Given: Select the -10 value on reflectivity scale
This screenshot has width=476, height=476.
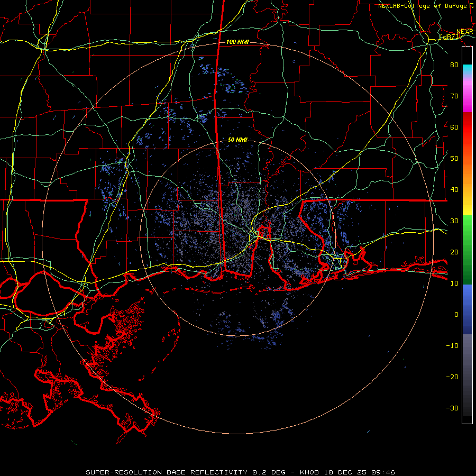Looking at the screenshot, I should 452,346.
